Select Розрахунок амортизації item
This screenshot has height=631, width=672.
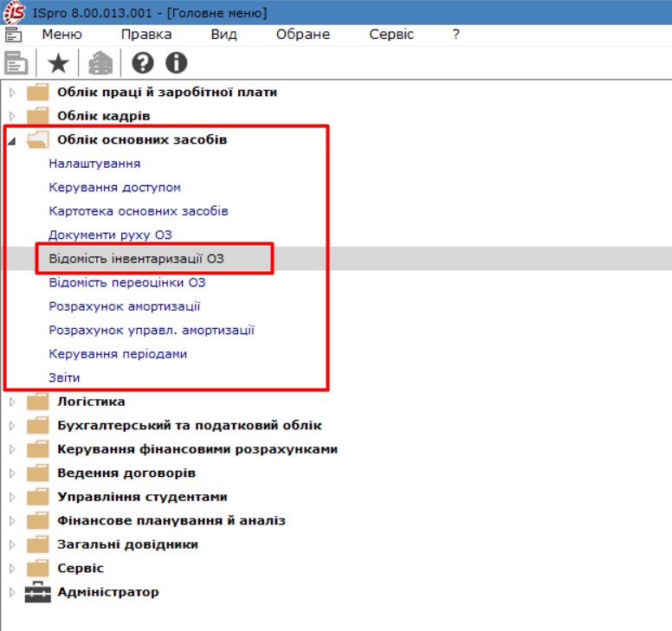125,306
